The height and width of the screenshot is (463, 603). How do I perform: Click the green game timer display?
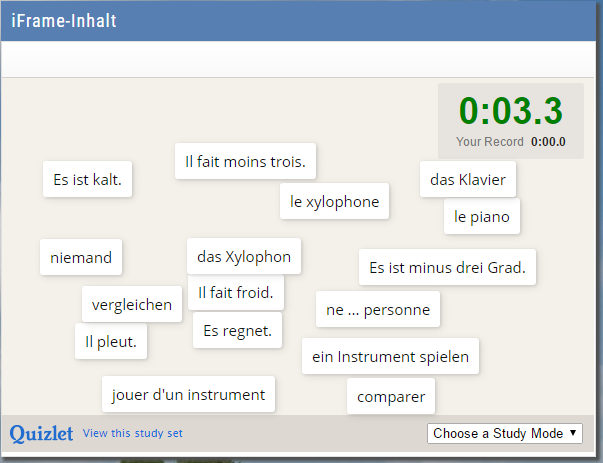pos(511,111)
